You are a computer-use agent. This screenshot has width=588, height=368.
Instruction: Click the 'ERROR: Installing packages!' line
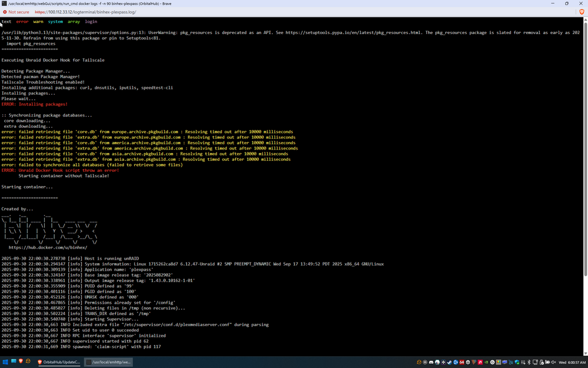(x=35, y=104)
